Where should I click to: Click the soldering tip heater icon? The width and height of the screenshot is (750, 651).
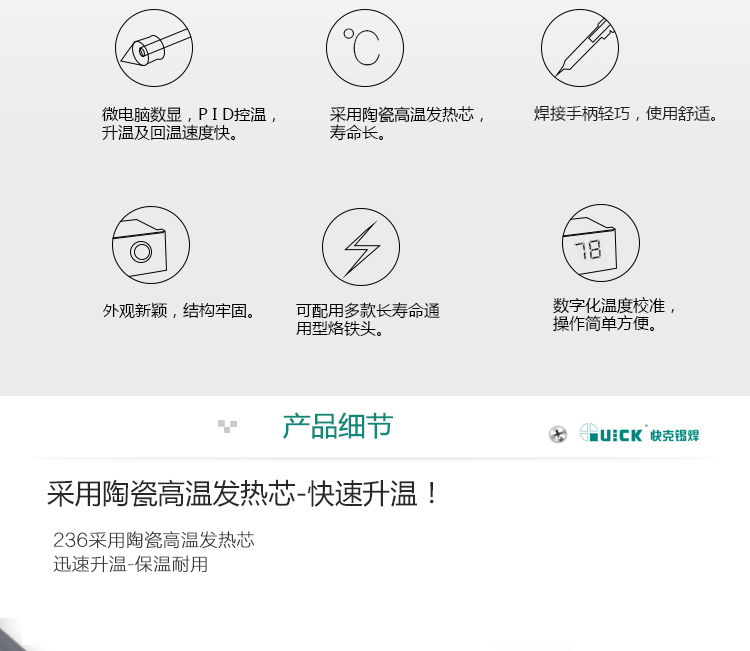(x=154, y=48)
